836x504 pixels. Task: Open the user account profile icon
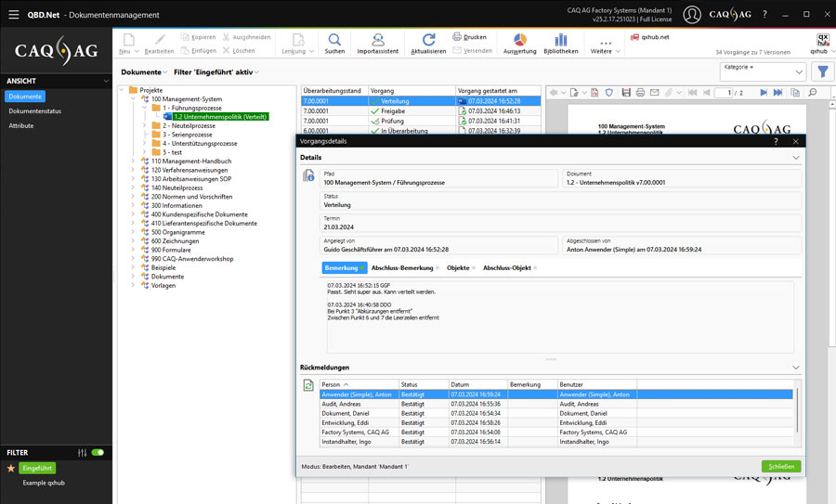(692, 15)
